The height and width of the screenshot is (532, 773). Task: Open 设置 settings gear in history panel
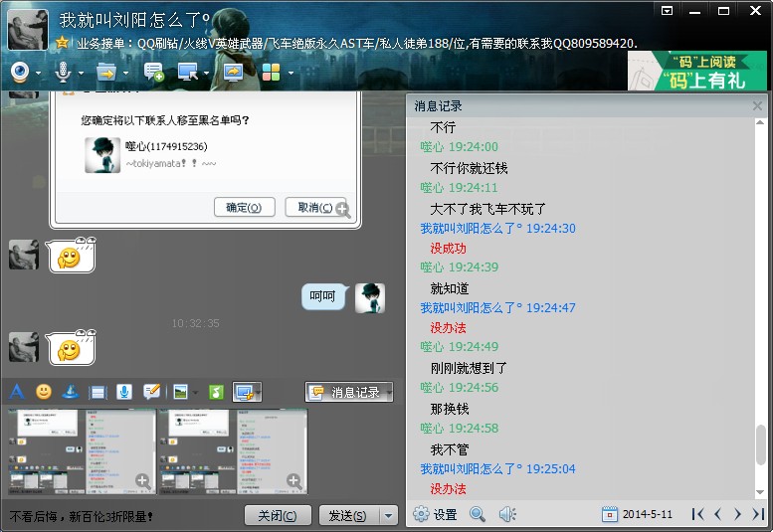click(x=435, y=514)
